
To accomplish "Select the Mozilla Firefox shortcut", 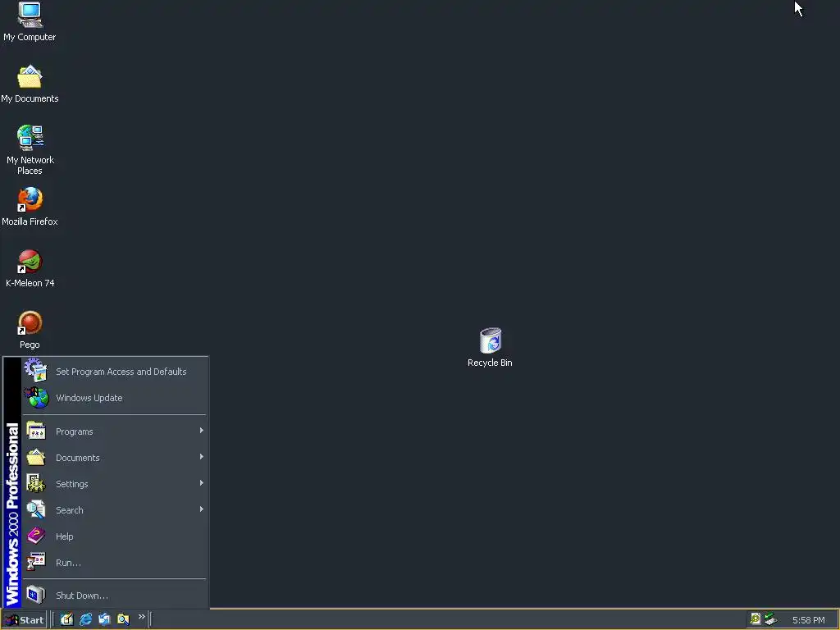I will coord(30,207).
